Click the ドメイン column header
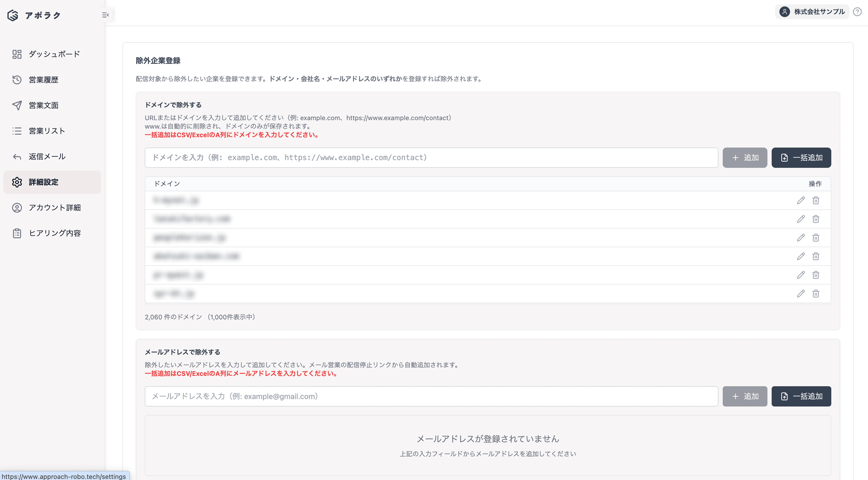Image resolution: width=868 pixels, height=480 pixels. pyautogui.click(x=167, y=184)
